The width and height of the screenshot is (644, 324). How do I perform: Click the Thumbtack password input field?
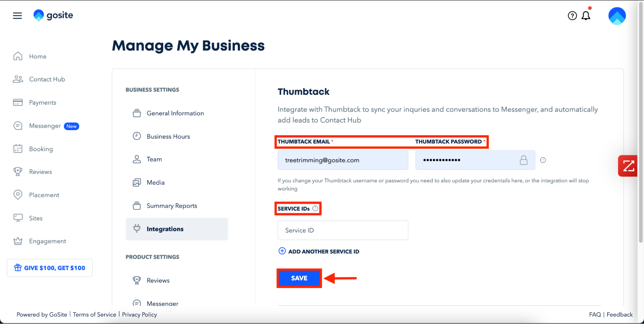(x=475, y=160)
